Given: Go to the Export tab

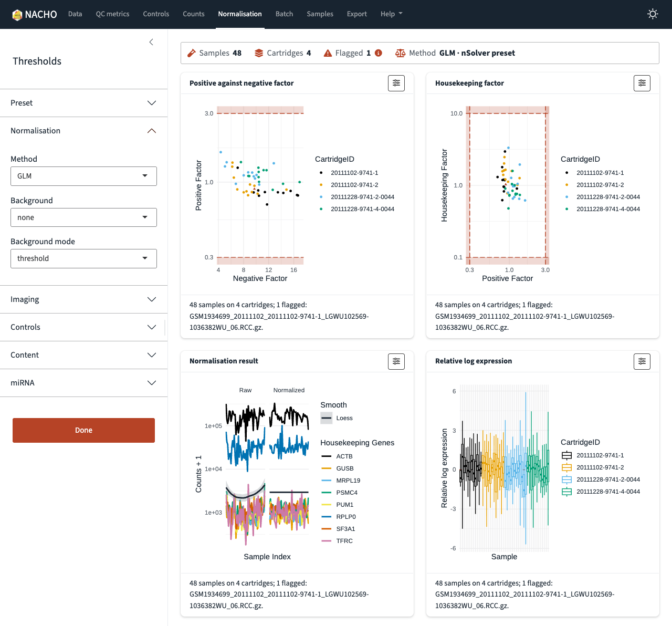Looking at the screenshot, I should click(x=356, y=14).
